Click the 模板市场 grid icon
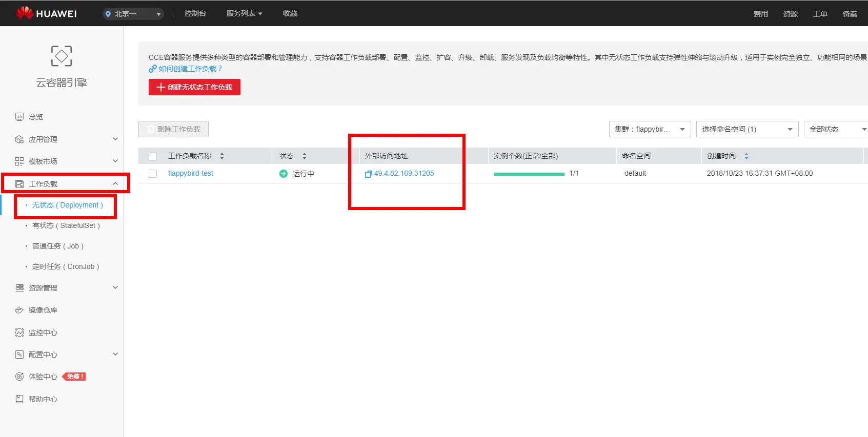This screenshot has height=437, width=868. 19,161
